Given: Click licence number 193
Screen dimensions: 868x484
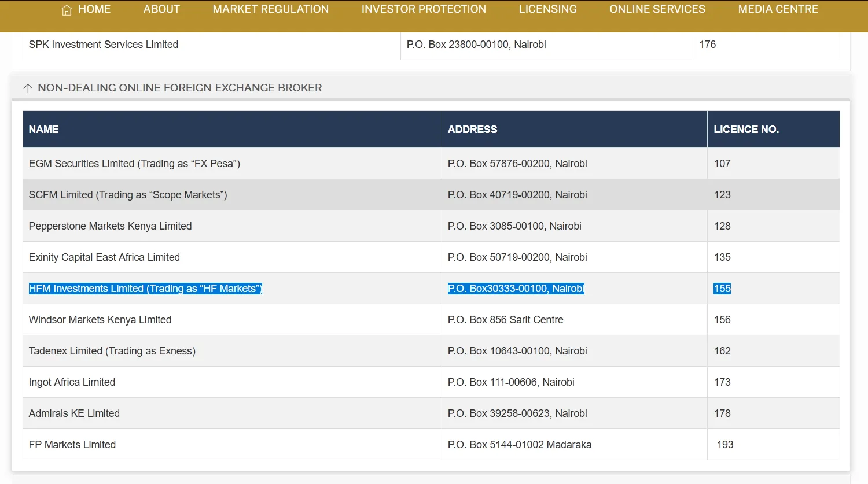Looking at the screenshot, I should (x=725, y=445).
